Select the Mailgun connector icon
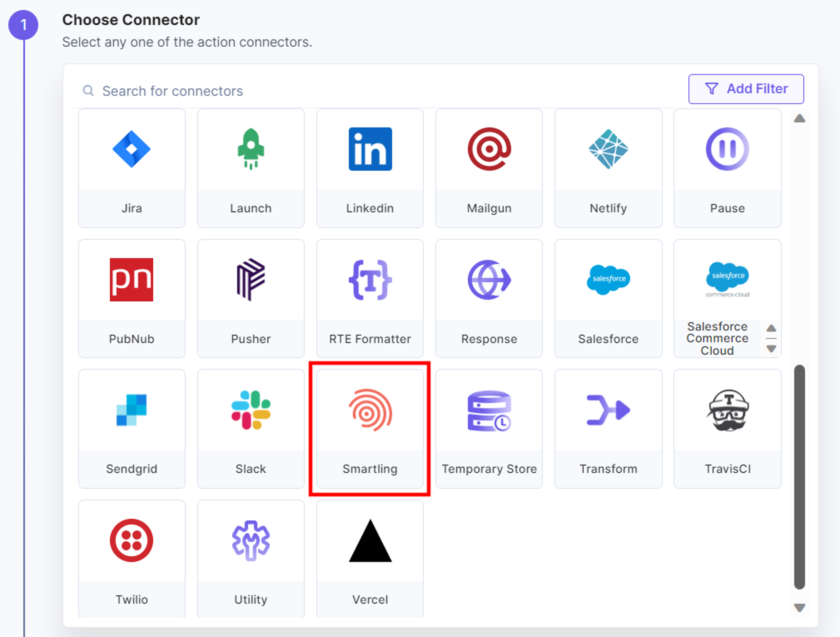The height and width of the screenshot is (637, 840). [489, 149]
